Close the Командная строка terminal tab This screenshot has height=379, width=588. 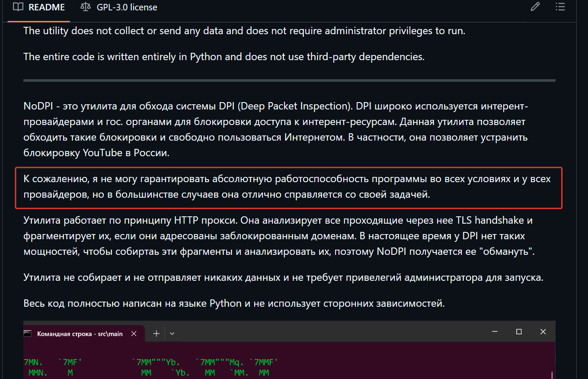point(134,334)
